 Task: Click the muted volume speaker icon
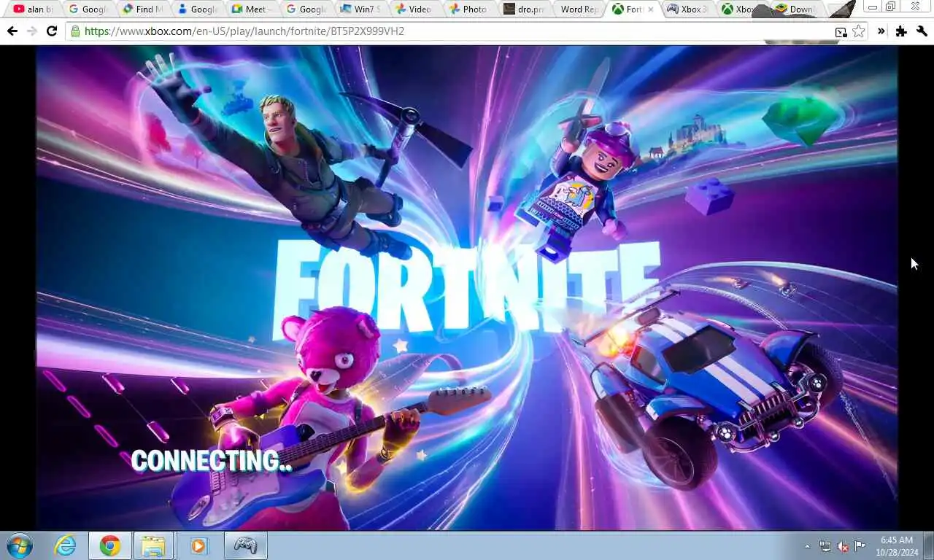click(843, 546)
